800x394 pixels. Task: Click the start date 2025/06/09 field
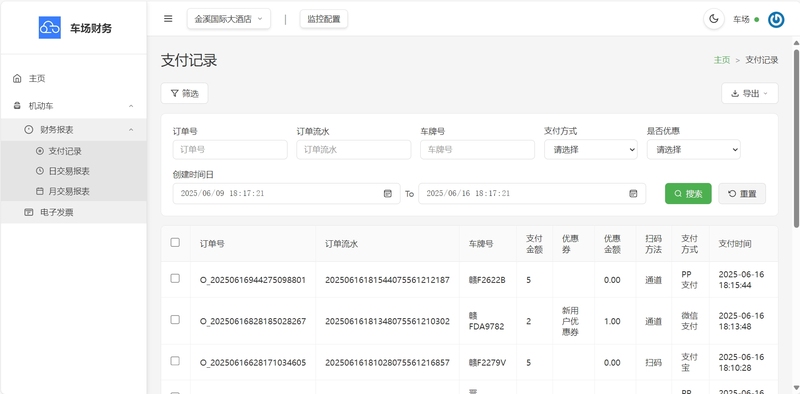pos(286,193)
